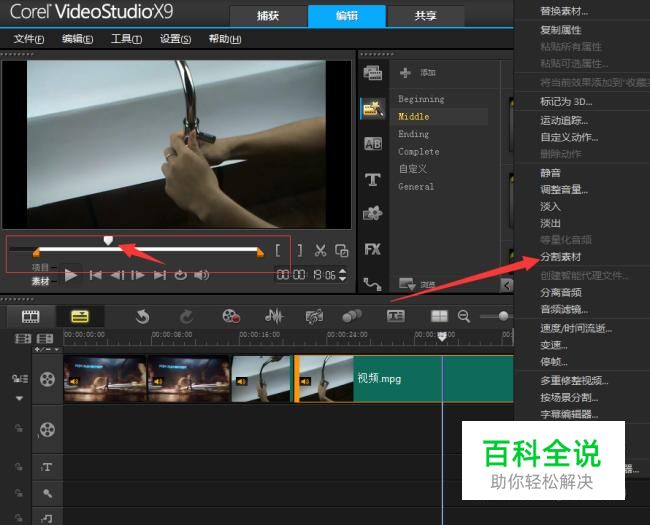Click the Play button in preview

tap(71, 275)
